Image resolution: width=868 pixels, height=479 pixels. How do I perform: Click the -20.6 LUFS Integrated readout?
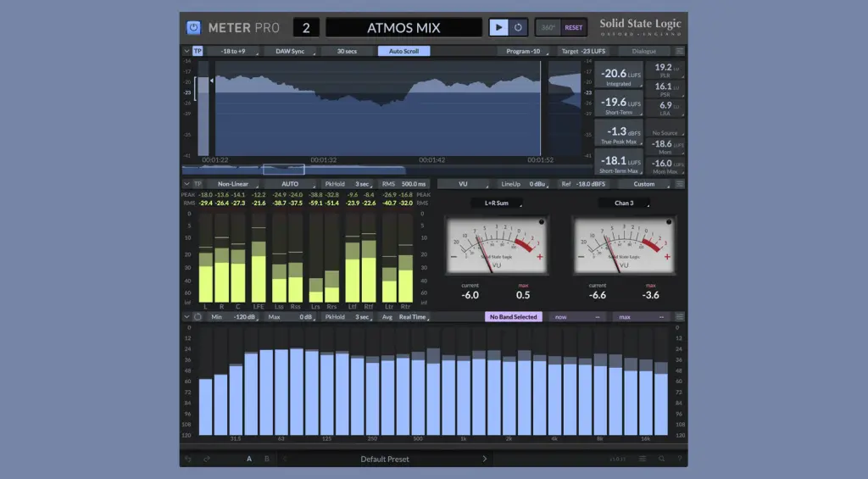pos(619,75)
